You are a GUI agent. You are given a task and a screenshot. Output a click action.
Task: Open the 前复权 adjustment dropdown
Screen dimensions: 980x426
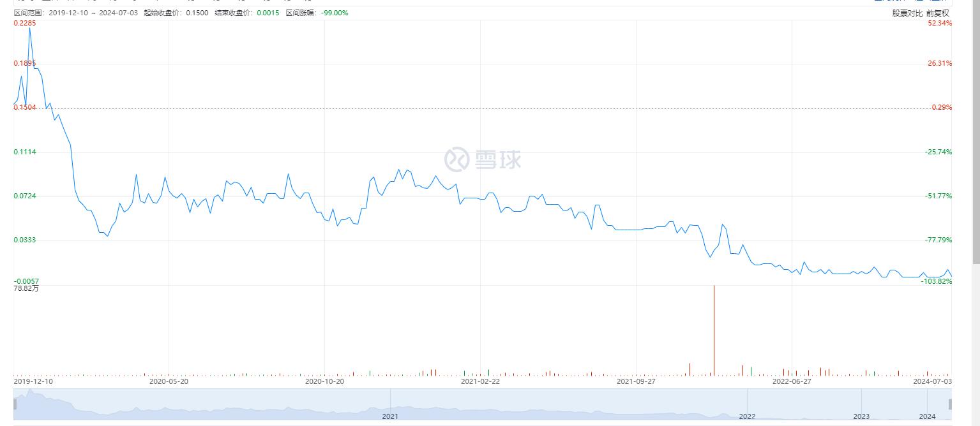tap(938, 13)
